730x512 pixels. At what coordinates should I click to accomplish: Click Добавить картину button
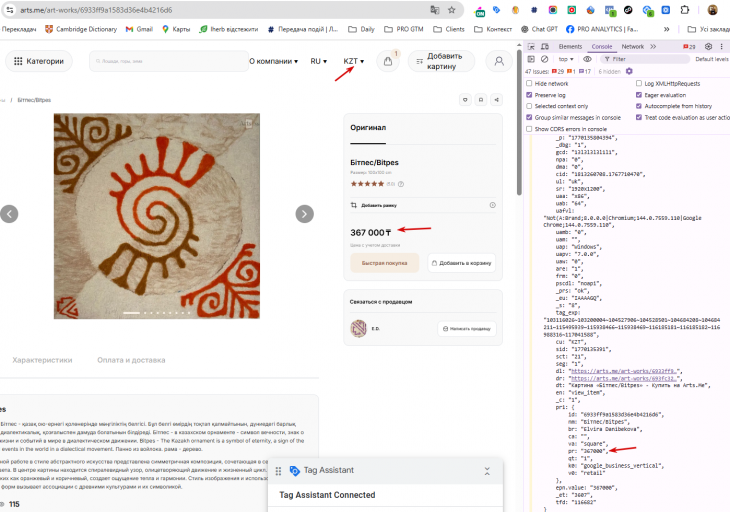(441, 61)
